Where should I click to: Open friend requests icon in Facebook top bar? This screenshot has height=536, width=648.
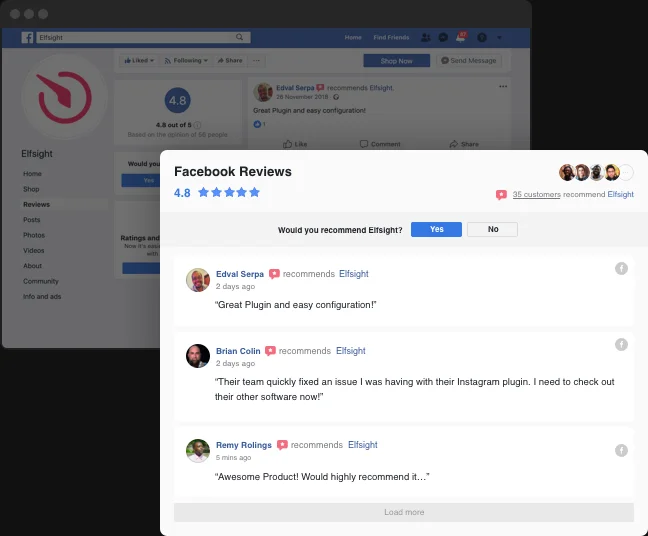425,38
